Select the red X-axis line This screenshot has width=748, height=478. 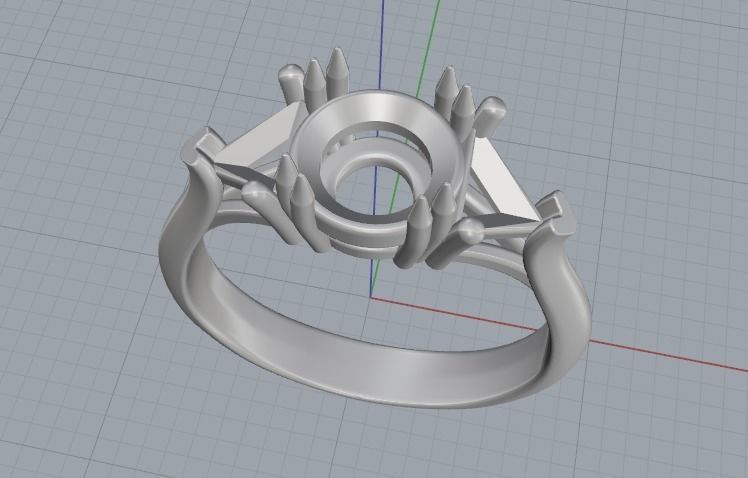(x=668, y=356)
